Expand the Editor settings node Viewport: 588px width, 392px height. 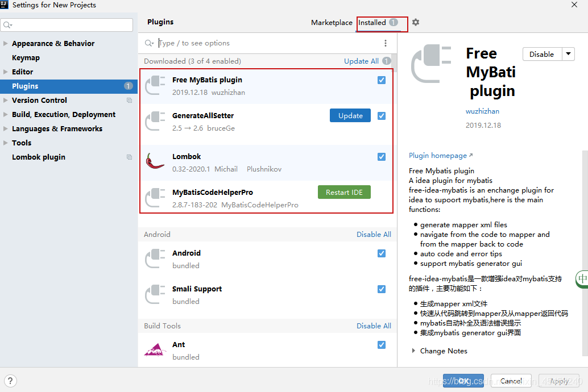pos(5,72)
